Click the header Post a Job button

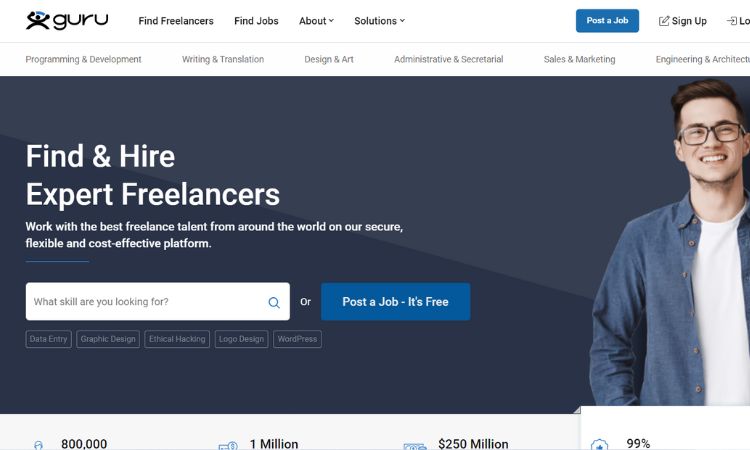pyautogui.click(x=607, y=21)
